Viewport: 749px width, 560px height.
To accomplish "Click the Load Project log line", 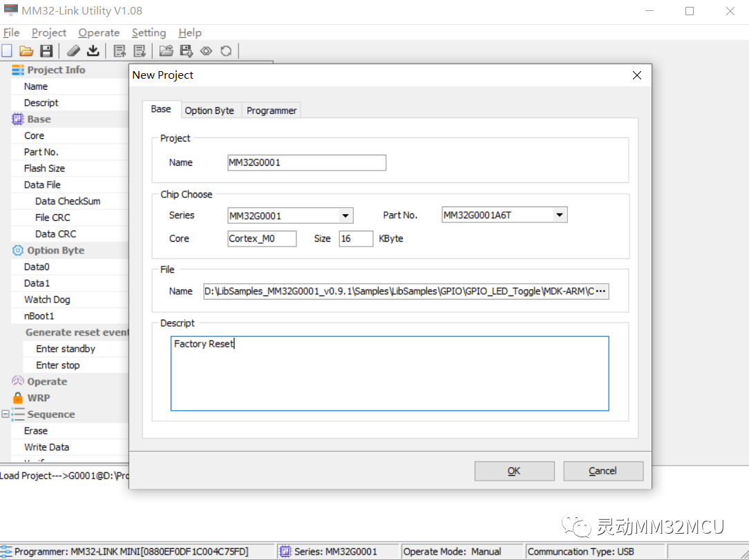I will 64,476.
